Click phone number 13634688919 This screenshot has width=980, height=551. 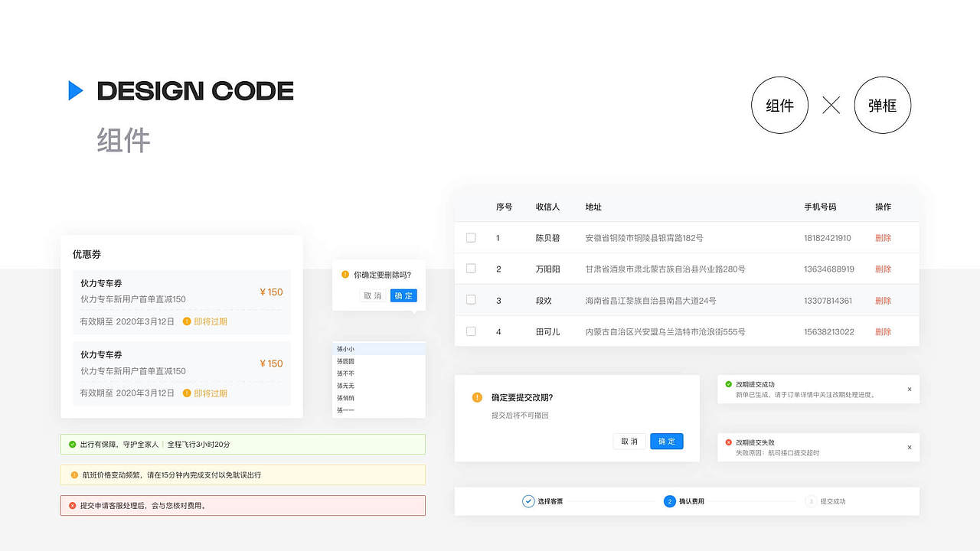[829, 269]
